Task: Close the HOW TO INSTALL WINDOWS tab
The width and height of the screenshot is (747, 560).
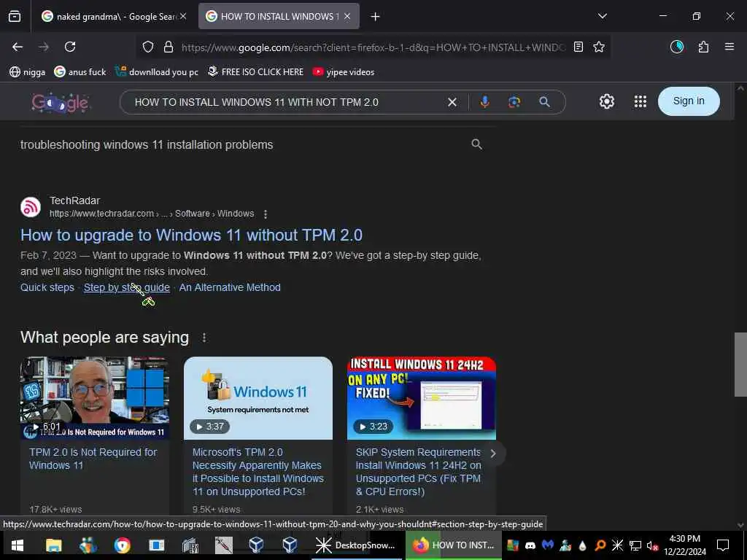Action: pyautogui.click(x=347, y=16)
